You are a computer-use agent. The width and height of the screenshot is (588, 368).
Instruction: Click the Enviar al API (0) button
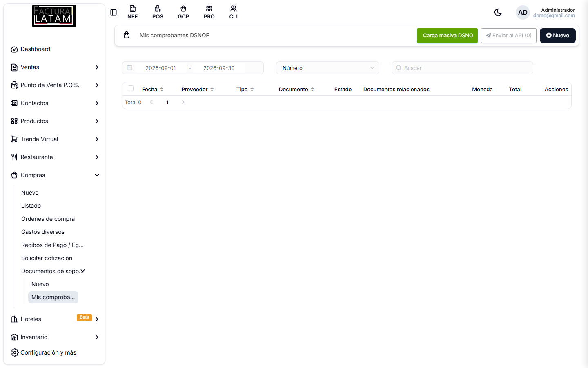pos(509,36)
